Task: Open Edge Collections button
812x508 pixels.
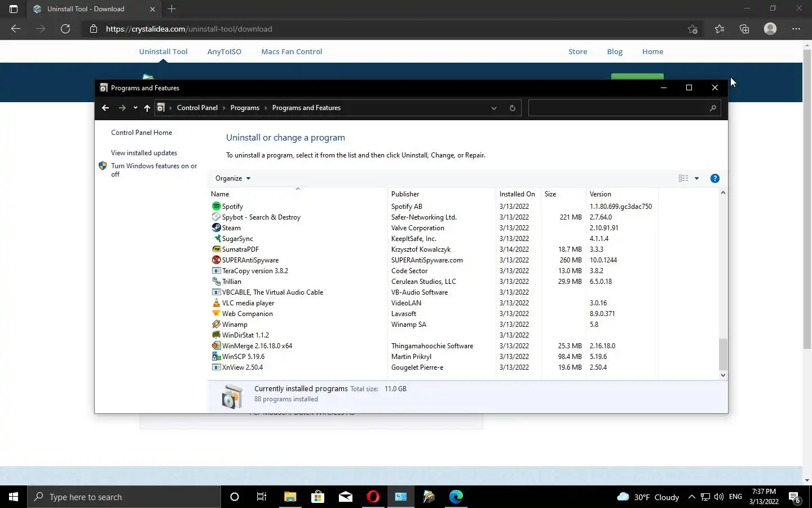Action: pyautogui.click(x=744, y=29)
